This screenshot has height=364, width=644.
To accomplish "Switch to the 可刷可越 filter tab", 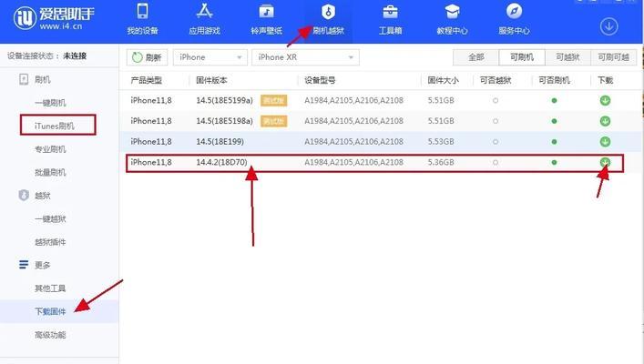I will point(614,57).
